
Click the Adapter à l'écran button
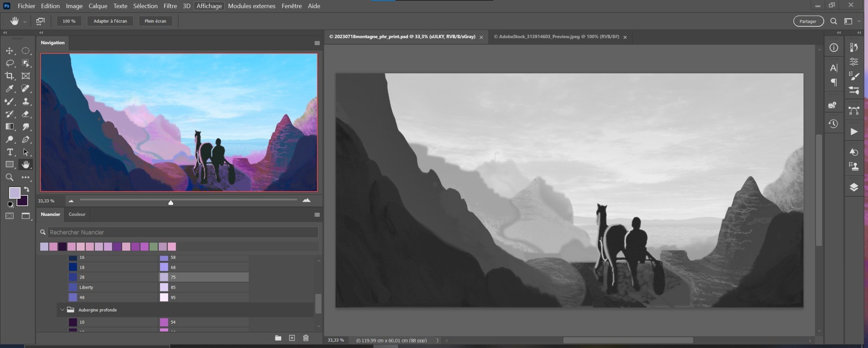[x=110, y=21]
